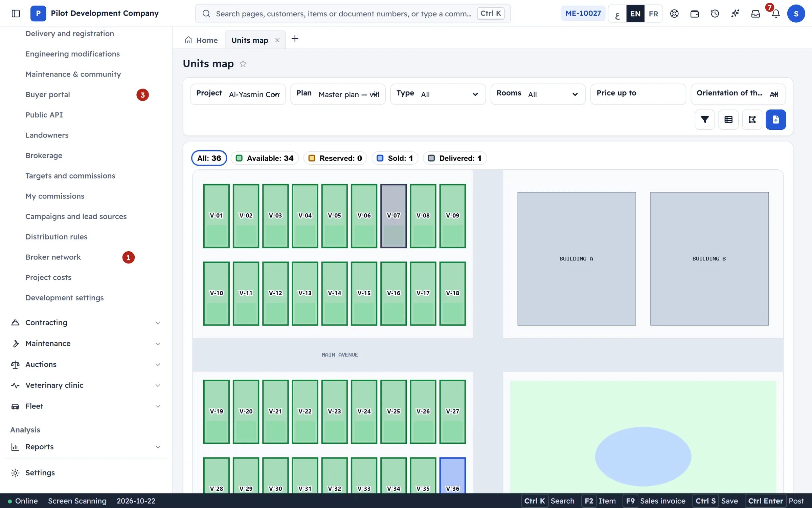Click the Pilot Development Company logo
Image resolution: width=812 pixels, height=508 pixels.
click(38, 14)
